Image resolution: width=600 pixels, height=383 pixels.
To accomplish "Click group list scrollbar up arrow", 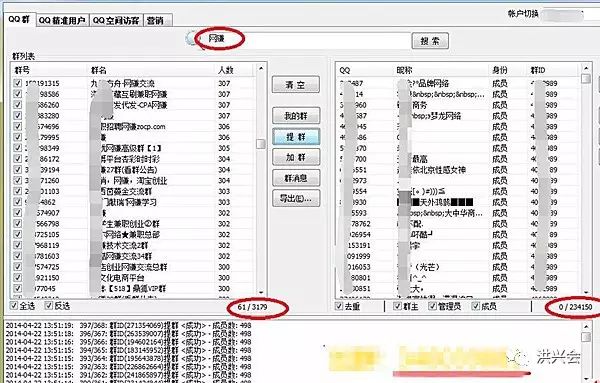I will tap(261, 68).
